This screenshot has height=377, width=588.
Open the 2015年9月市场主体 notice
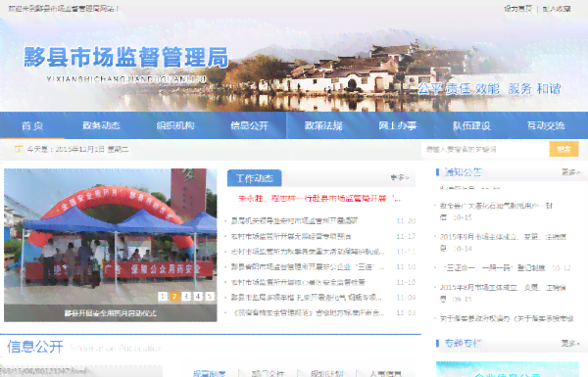click(x=503, y=243)
